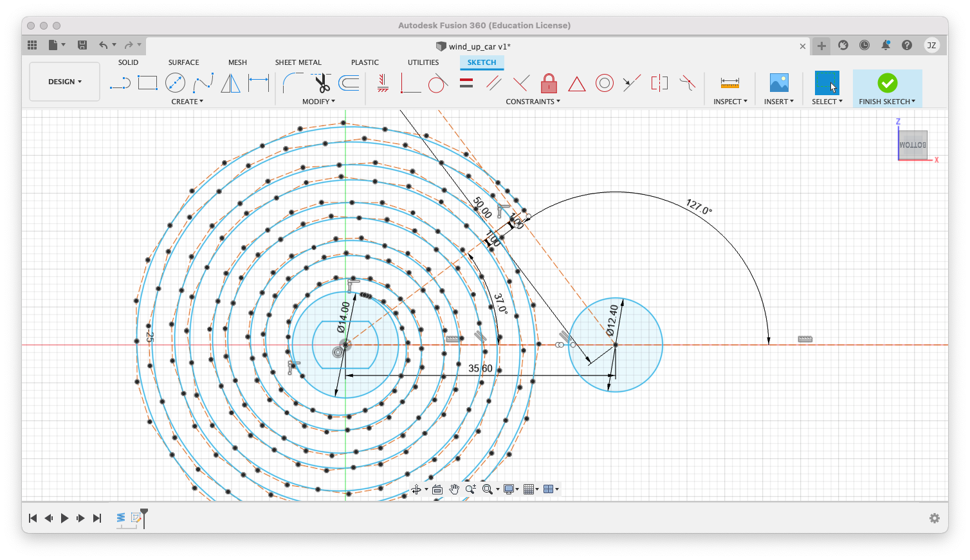Click the sketch feature in timeline
Viewport: 970px width, 560px height.
click(x=136, y=518)
